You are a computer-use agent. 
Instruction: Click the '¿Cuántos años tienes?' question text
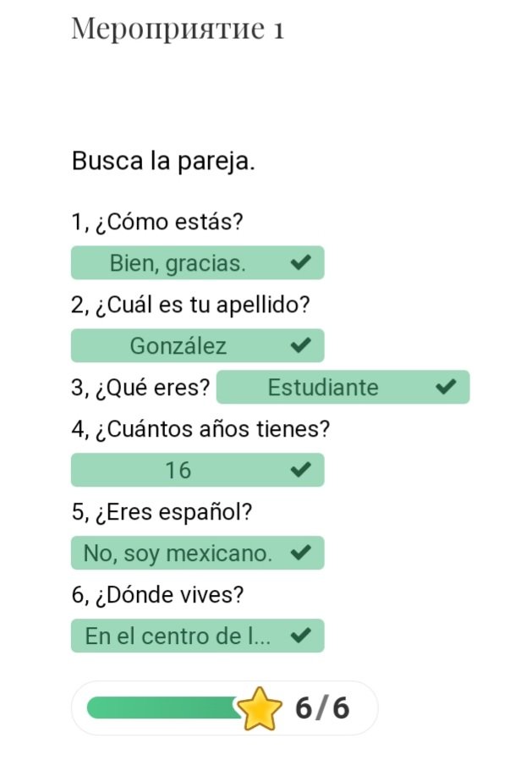(200, 429)
